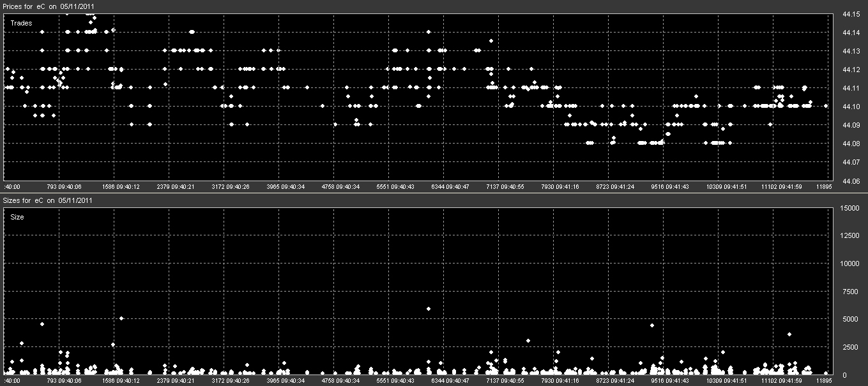Viewport: 868px width, 386px height.
Task: Click the 'Prices for eC on 05/11/2011' title
Action: pos(48,6)
